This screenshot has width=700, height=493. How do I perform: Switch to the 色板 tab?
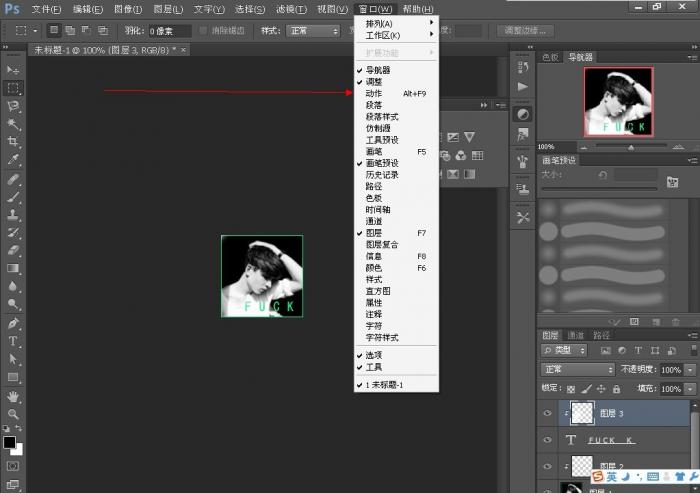pos(550,57)
